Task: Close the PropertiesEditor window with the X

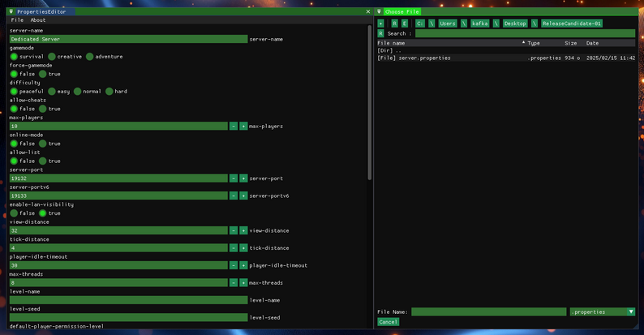Action: (x=368, y=11)
